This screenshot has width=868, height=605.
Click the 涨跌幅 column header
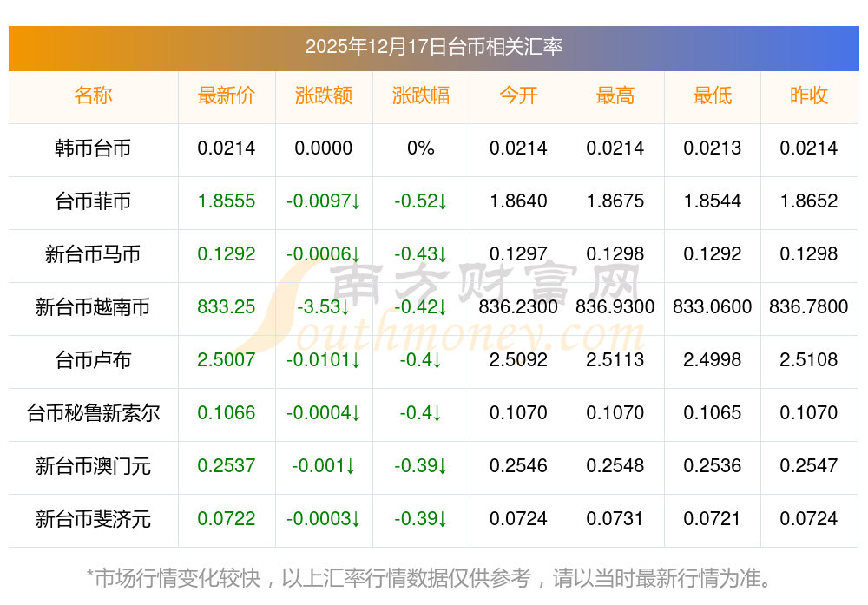click(421, 96)
